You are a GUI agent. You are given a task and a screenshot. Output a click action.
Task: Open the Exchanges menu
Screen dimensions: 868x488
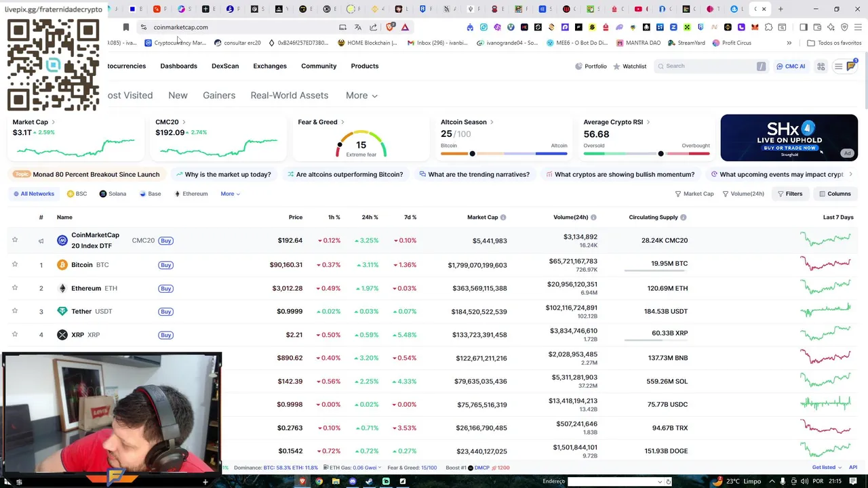[x=270, y=66]
